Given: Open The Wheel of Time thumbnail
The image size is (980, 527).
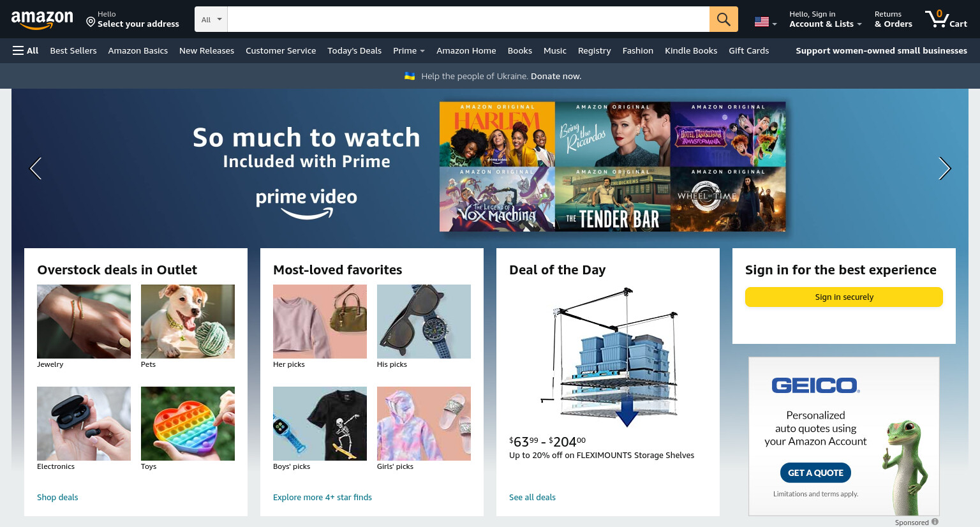Looking at the screenshot, I should click(728, 199).
